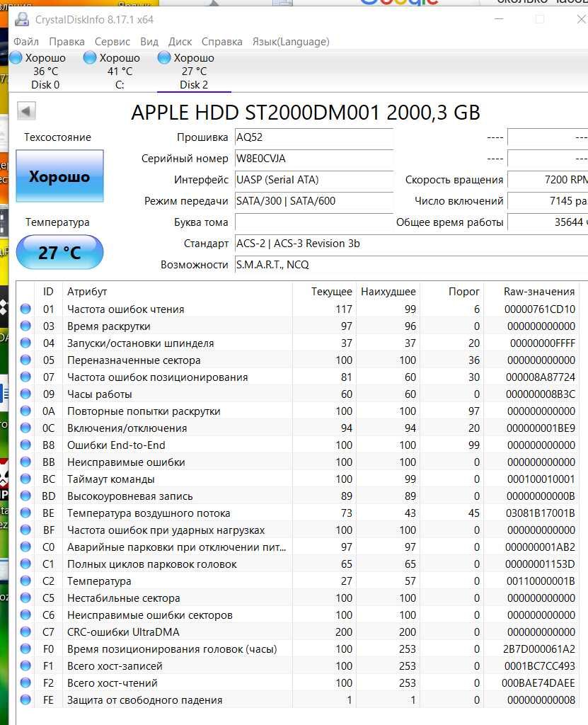Click status icon for Часы работы

click(25, 394)
